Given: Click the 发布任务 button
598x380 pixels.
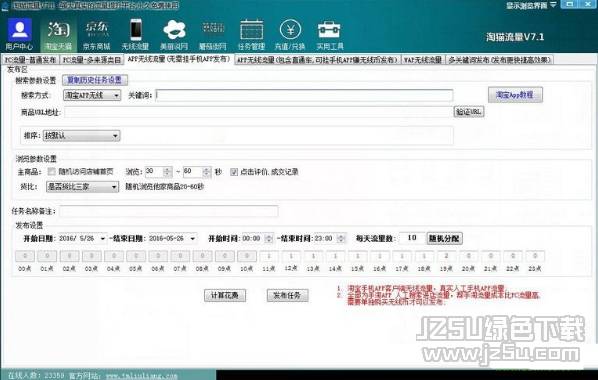Looking at the screenshot, I should tap(287, 295).
